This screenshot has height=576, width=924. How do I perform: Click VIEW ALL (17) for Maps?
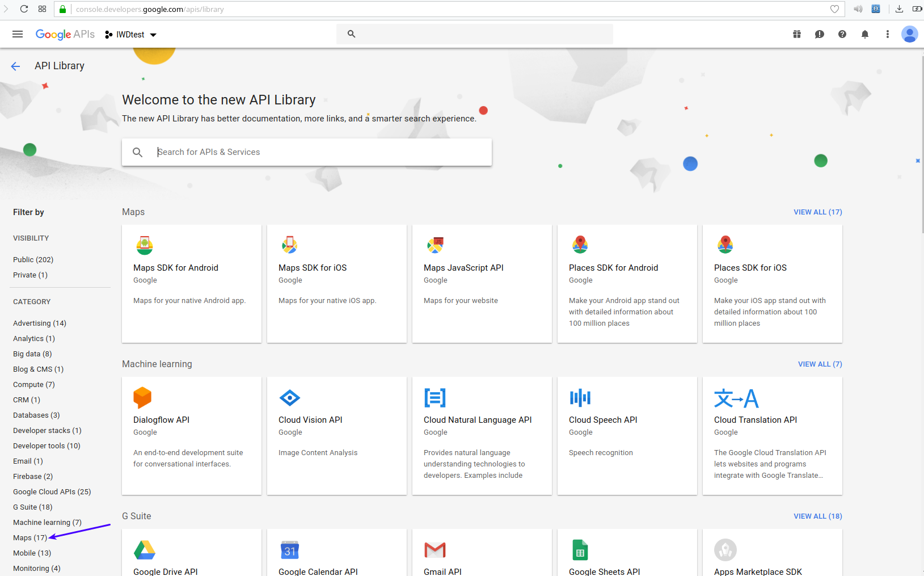point(818,212)
